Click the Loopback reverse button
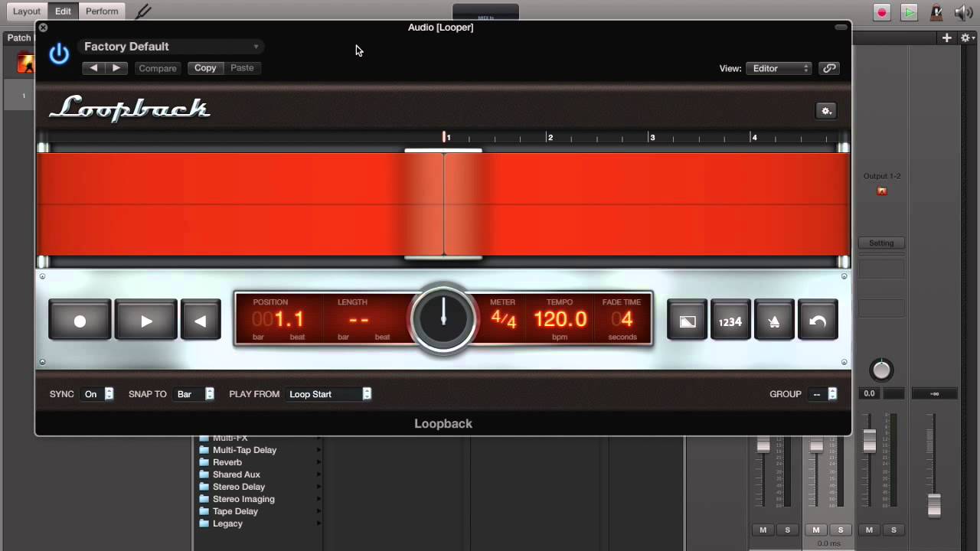Screen dimensions: 980x551 201,321
